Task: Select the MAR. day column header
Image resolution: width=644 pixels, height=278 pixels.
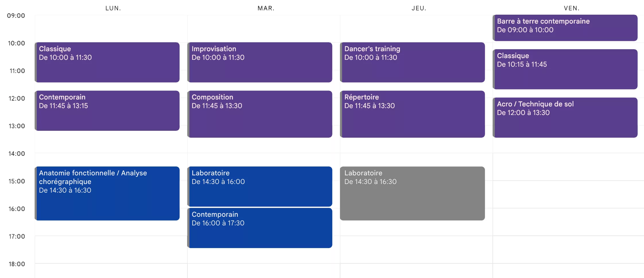Action: click(x=266, y=8)
